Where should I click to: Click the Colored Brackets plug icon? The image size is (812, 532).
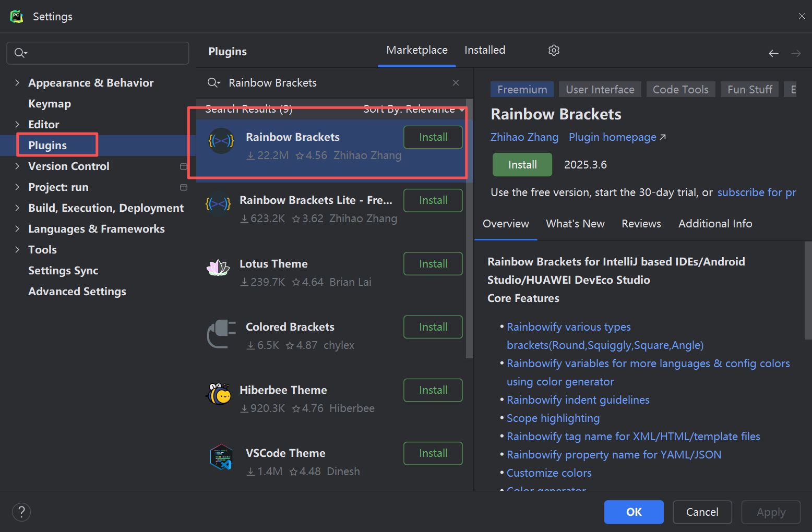click(x=221, y=334)
